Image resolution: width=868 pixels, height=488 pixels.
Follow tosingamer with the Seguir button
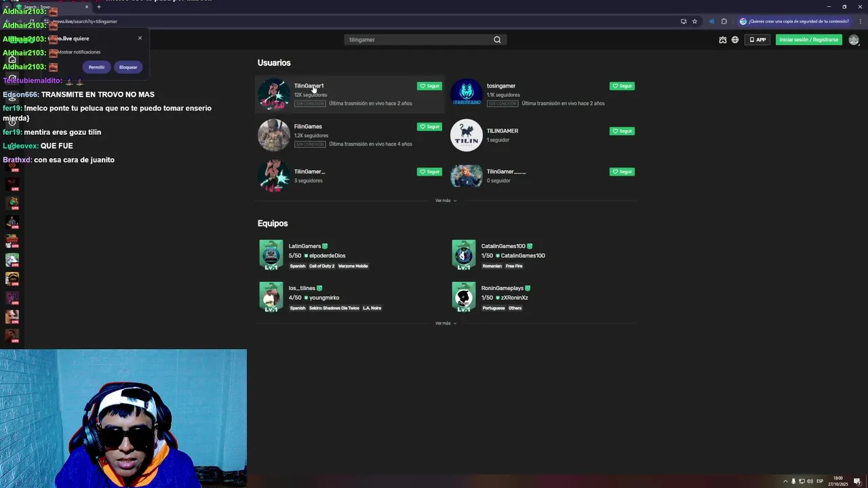click(622, 86)
